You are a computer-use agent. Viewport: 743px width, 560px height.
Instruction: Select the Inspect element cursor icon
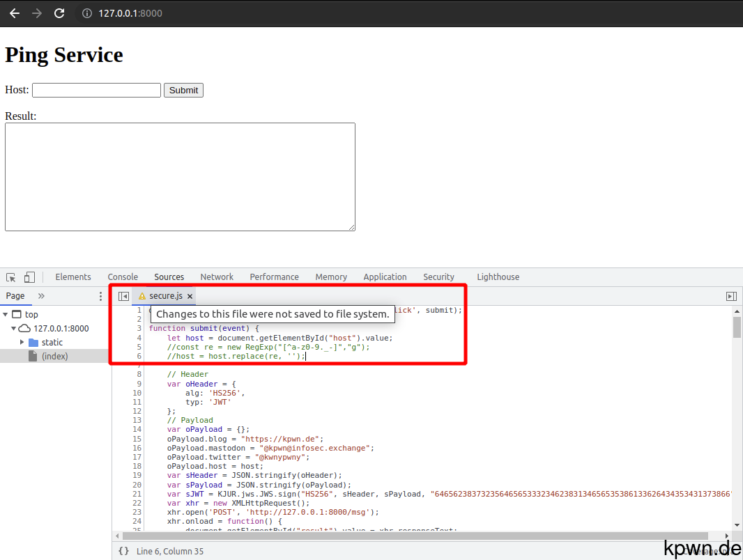click(10, 277)
